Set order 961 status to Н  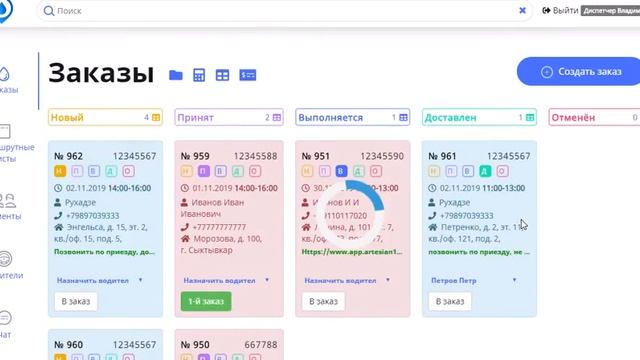(434, 171)
